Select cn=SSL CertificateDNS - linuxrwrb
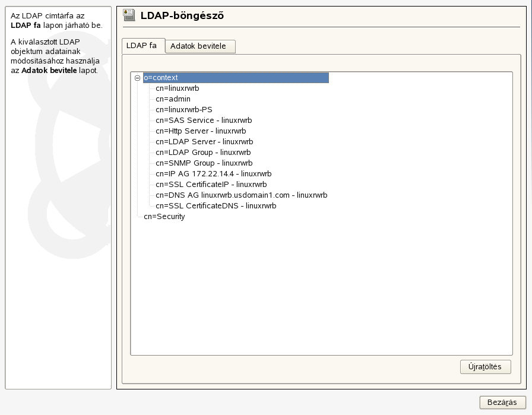 pyautogui.click(x=216, y=205)
